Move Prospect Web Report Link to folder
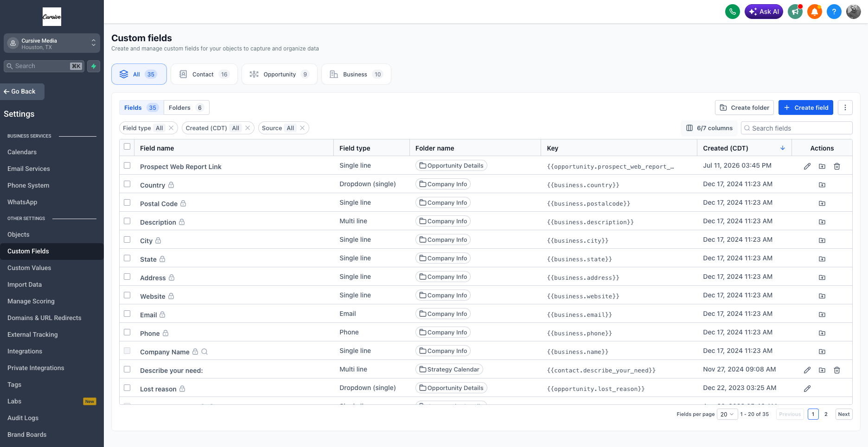Screen dimensions: 868x447 pyautogui.click(x=822, y=166)
